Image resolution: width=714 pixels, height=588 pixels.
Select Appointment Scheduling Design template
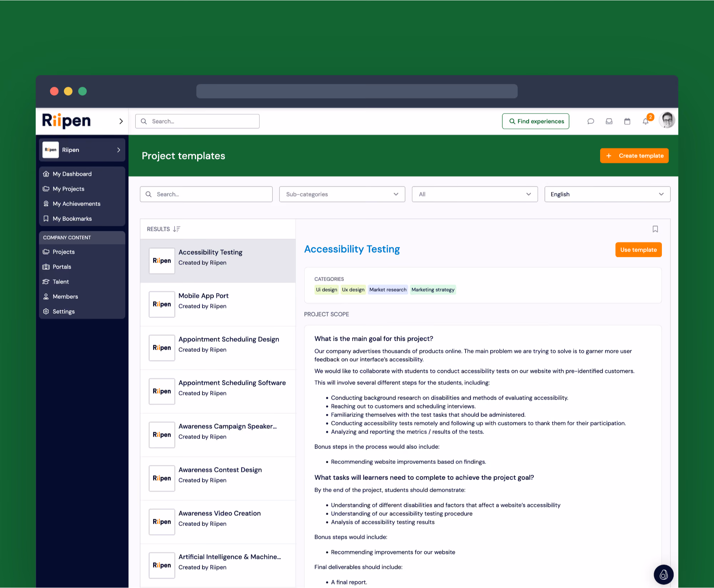point(218,348)
